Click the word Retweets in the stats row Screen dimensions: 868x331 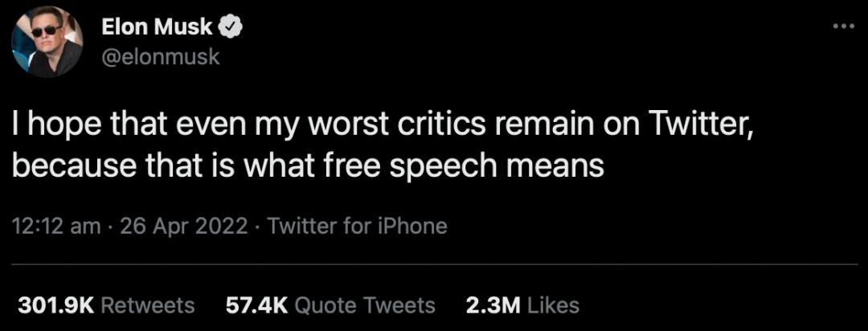point(149,305)
